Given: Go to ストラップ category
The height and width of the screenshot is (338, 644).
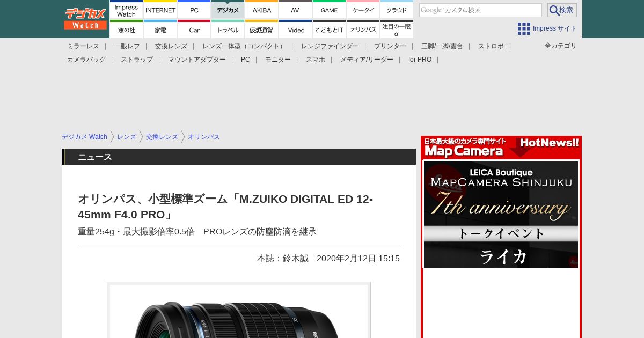Looking at the screenshot, I should (137, 60).
